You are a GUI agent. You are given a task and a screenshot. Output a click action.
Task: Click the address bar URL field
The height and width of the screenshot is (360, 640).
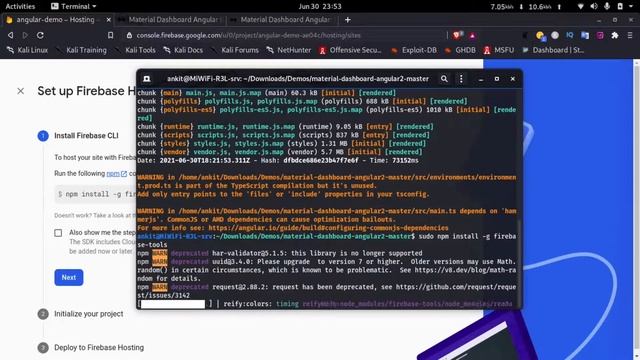[x=286, y=36]
